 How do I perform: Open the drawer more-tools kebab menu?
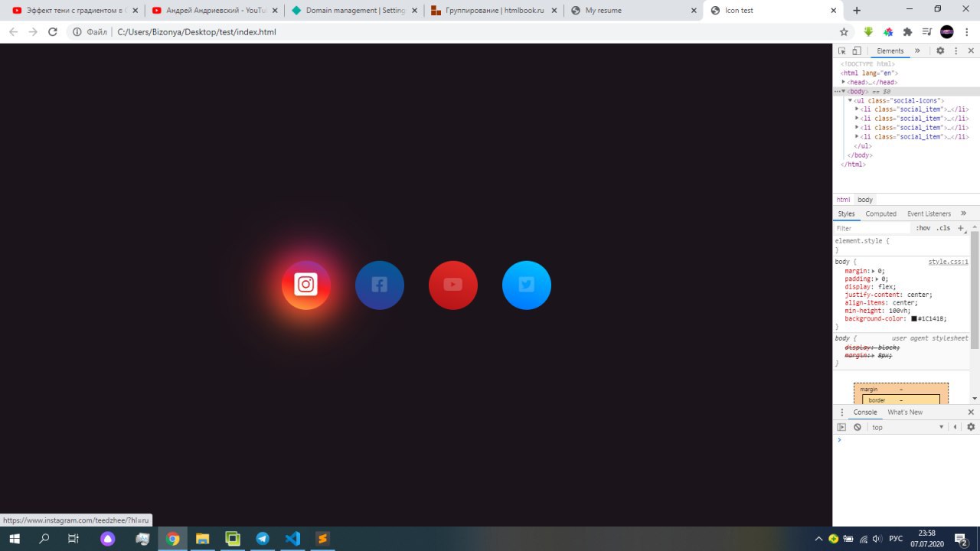click(841, 412)
